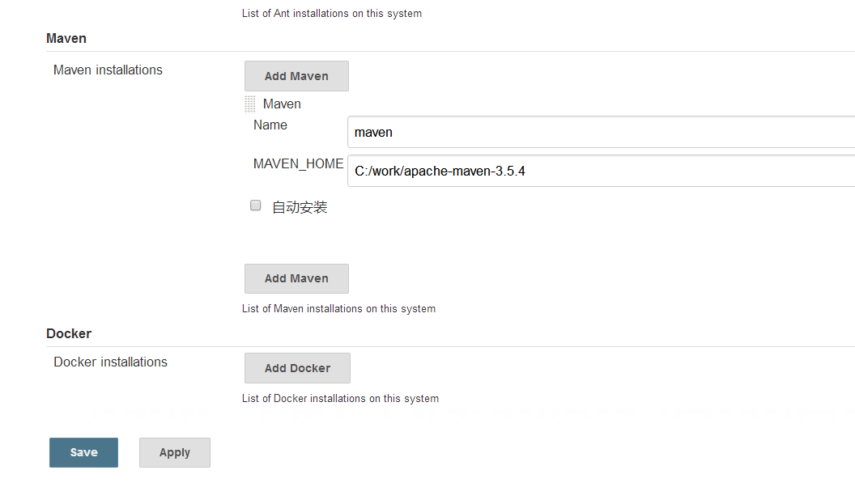This screenshot has height=504, width=855.
Task: Click the Name field label
Action: 270,125
